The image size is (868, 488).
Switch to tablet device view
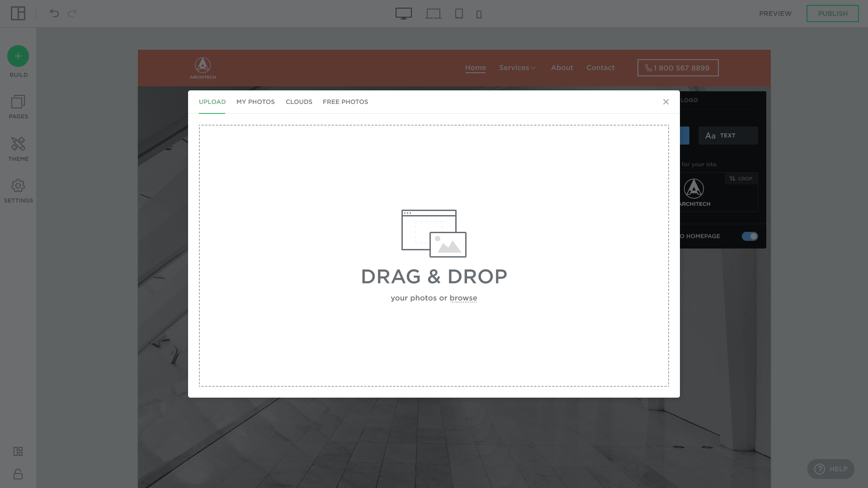(459, 14)
